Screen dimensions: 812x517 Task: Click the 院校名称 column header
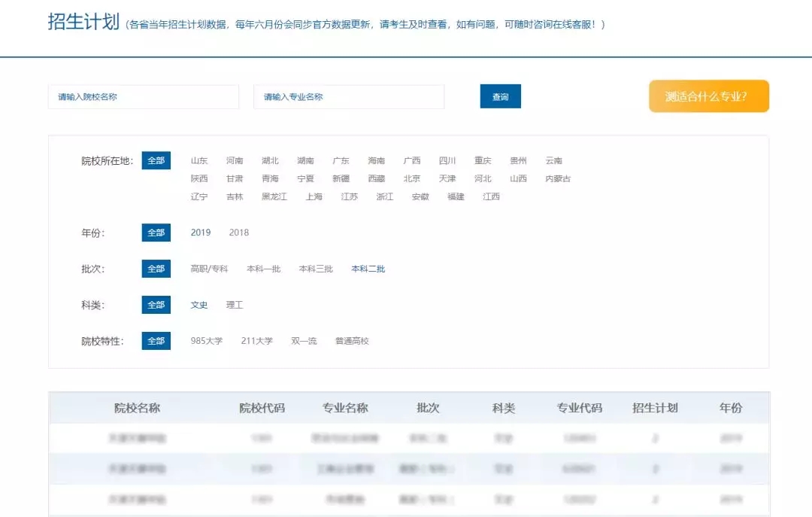pyautogui.click(x=137, y=408)
